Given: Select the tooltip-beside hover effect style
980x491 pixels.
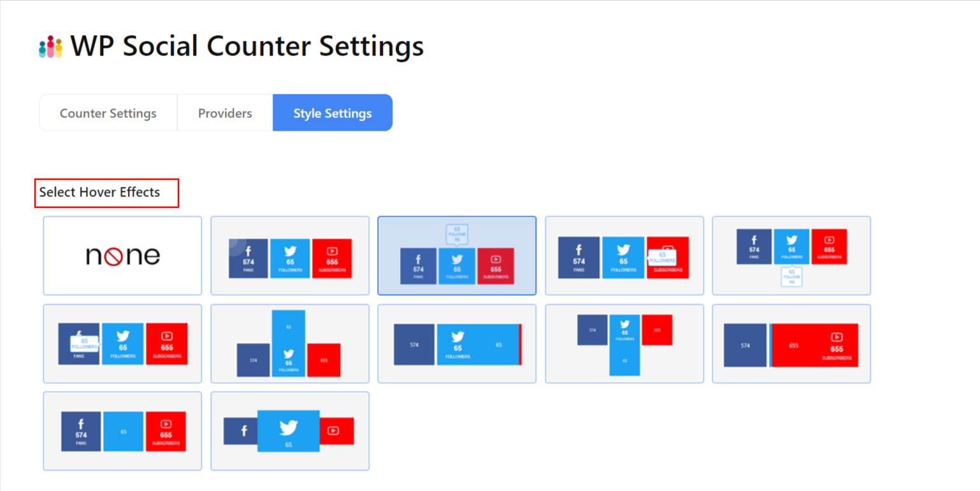Looking at the screenshot, I should coord(624,255).
